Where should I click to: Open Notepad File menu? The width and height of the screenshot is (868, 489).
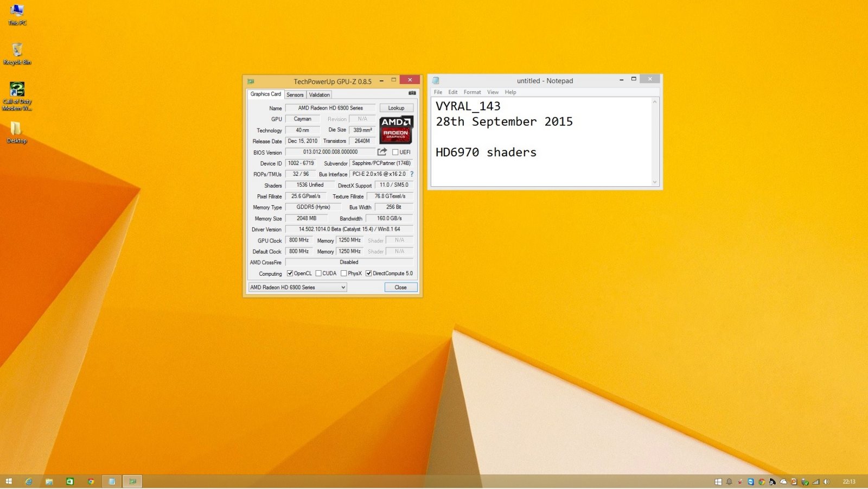pos(438,92)
